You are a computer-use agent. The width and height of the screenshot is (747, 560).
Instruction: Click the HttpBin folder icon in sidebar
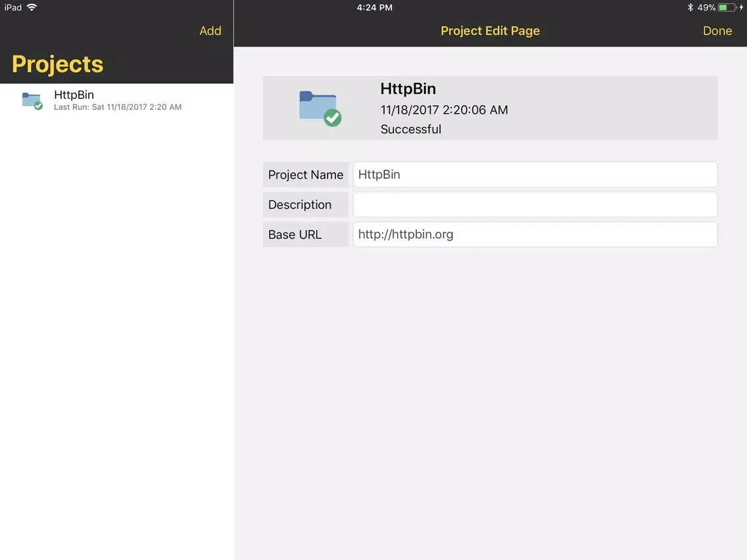[x=32, y=101]
